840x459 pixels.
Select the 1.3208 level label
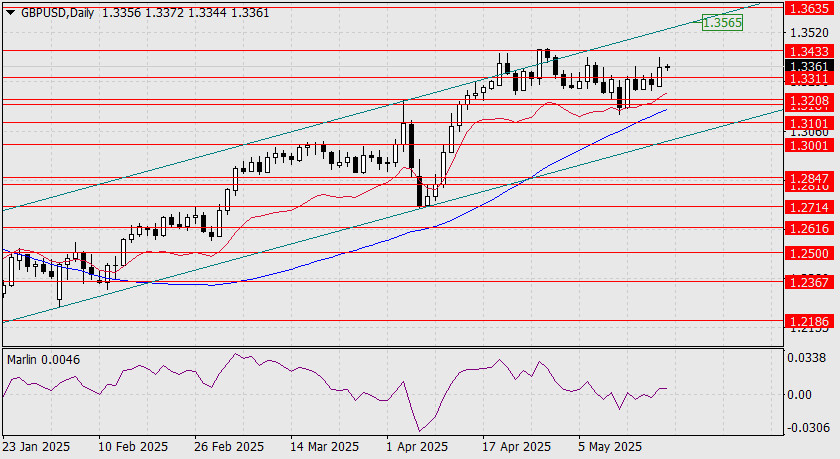(x=809, y=101)
